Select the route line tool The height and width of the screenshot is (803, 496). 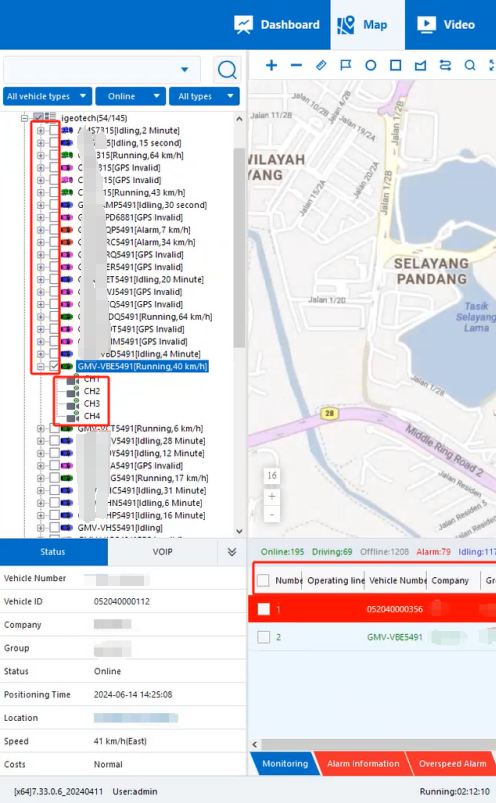(445, 65)
